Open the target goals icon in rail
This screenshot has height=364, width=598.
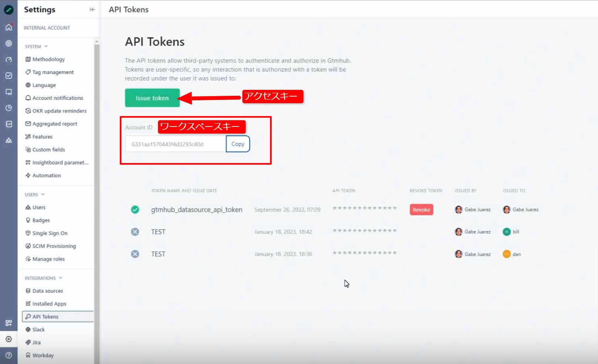coord(9,43)
